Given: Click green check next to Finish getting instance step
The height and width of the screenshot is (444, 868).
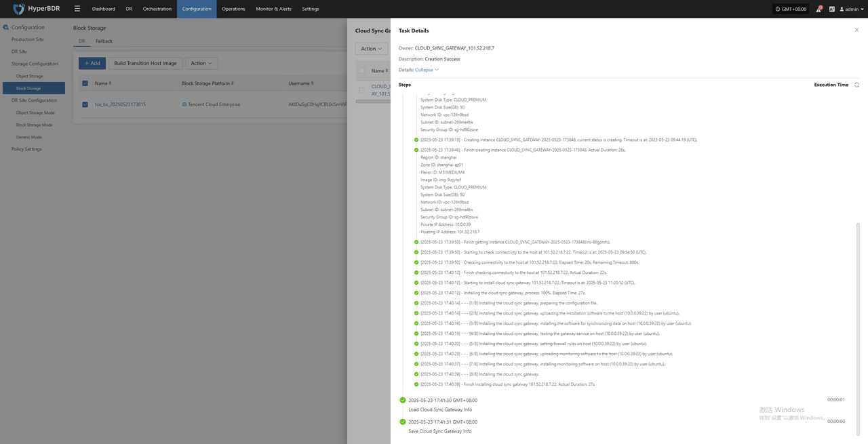Looking at the screenshot, I should pyautogui.click(x=416, y=242).
